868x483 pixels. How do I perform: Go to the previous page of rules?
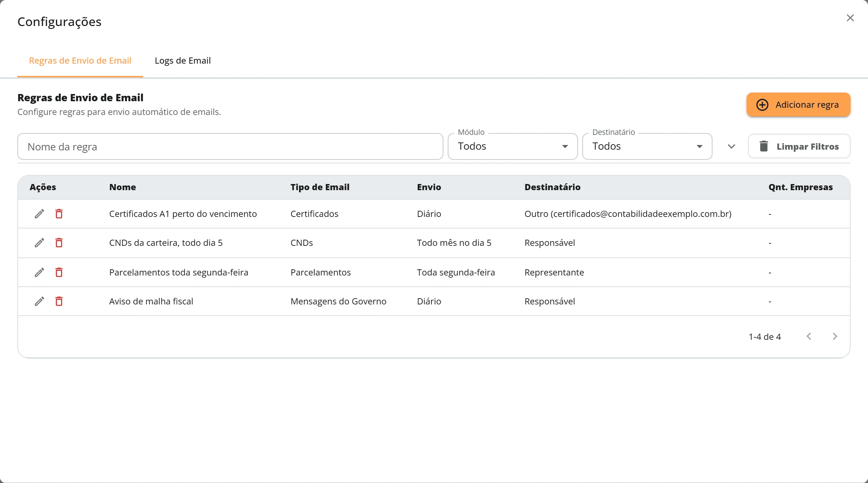[809, 336]
